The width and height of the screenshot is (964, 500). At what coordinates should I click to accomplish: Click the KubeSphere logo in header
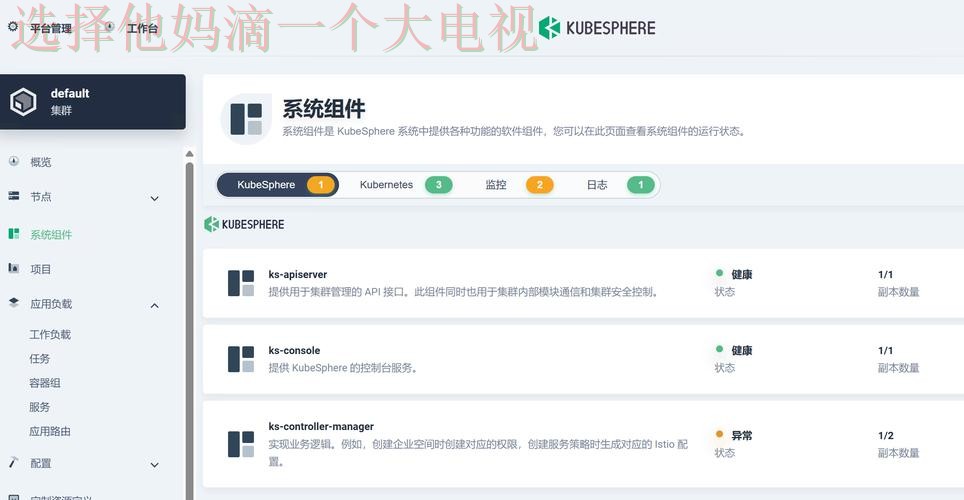(x=597, y=28)
